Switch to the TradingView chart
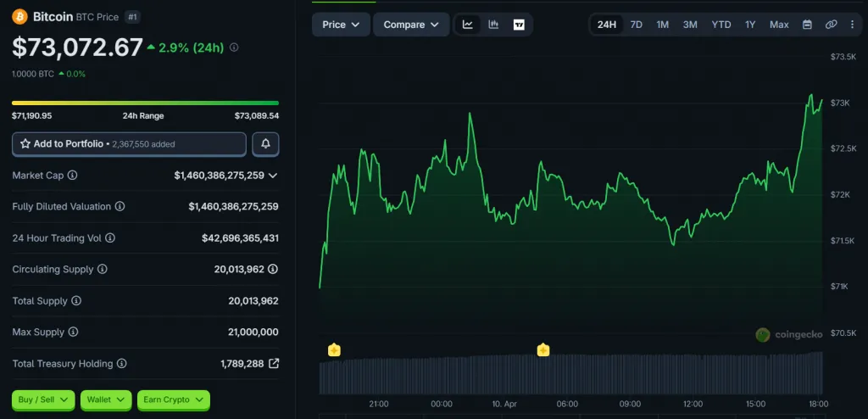The height and width of the screenshot is (419, 868). tap(519, 25)
